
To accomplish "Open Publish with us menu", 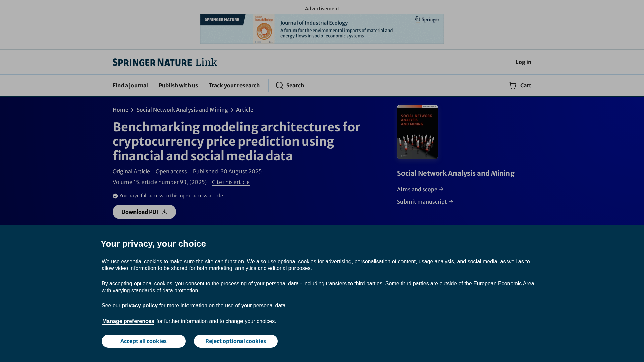I will click(178, 86).
